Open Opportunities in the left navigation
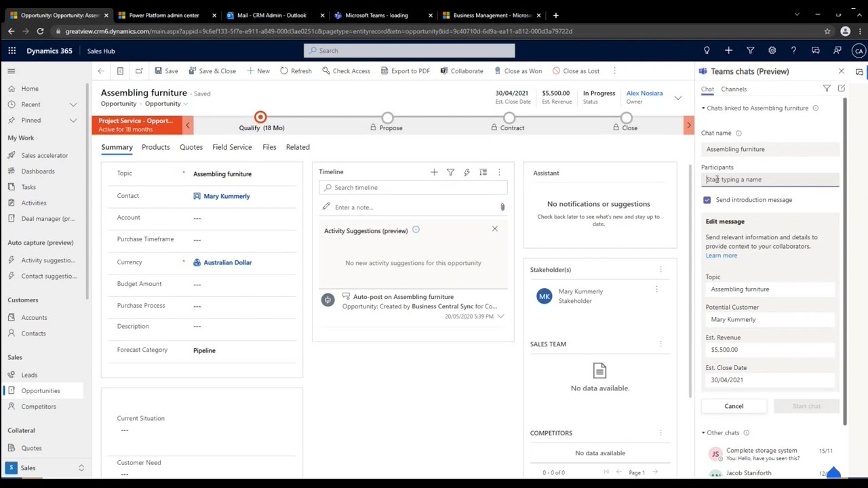This screenshot has height=488, width=868. pos(41,391)
